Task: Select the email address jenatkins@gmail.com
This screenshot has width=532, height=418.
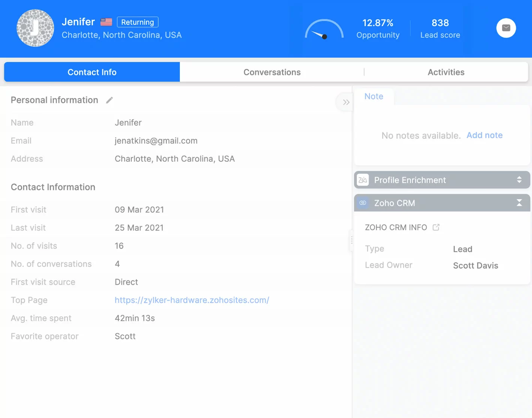Action: (156, 141)
